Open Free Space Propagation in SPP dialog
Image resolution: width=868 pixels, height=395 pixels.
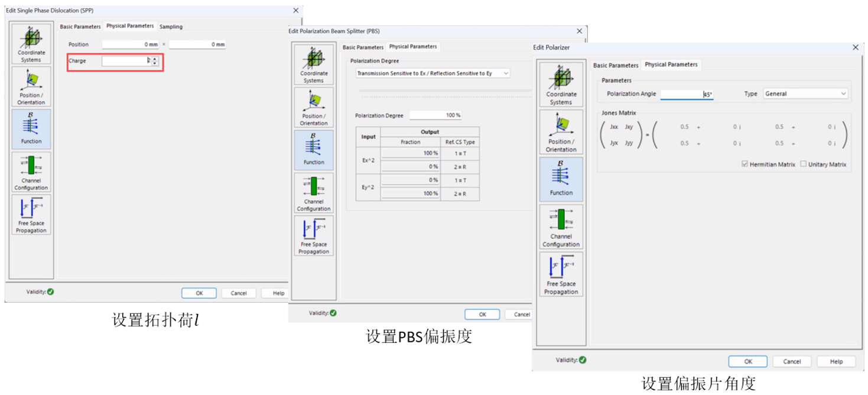click(31, 214)
